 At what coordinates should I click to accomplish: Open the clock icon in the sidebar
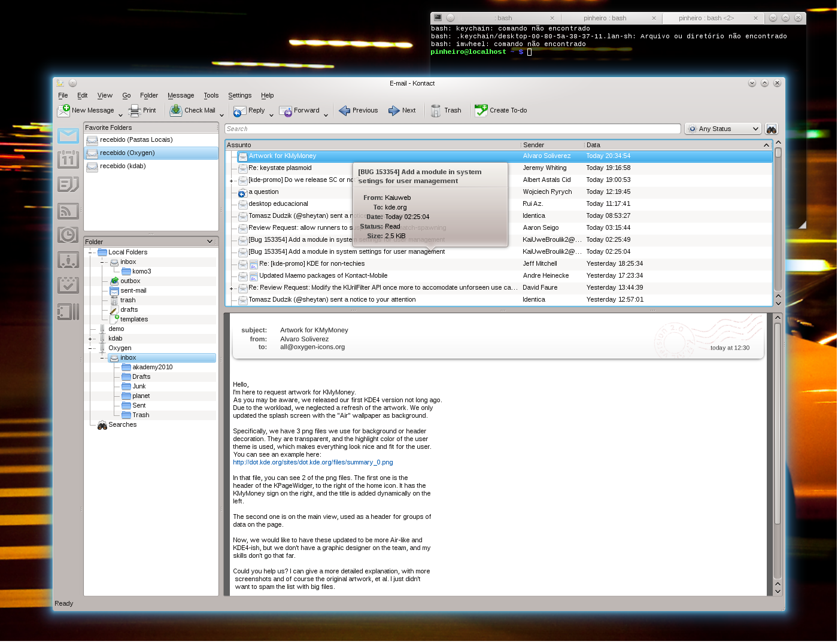[x=68, y=235]
